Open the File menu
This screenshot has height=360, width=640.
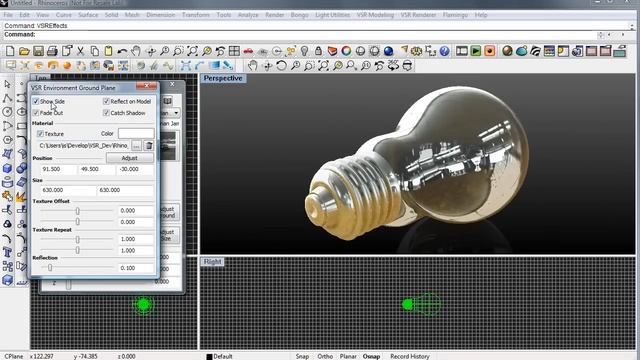pyautogui.click(x=8, y=15)
